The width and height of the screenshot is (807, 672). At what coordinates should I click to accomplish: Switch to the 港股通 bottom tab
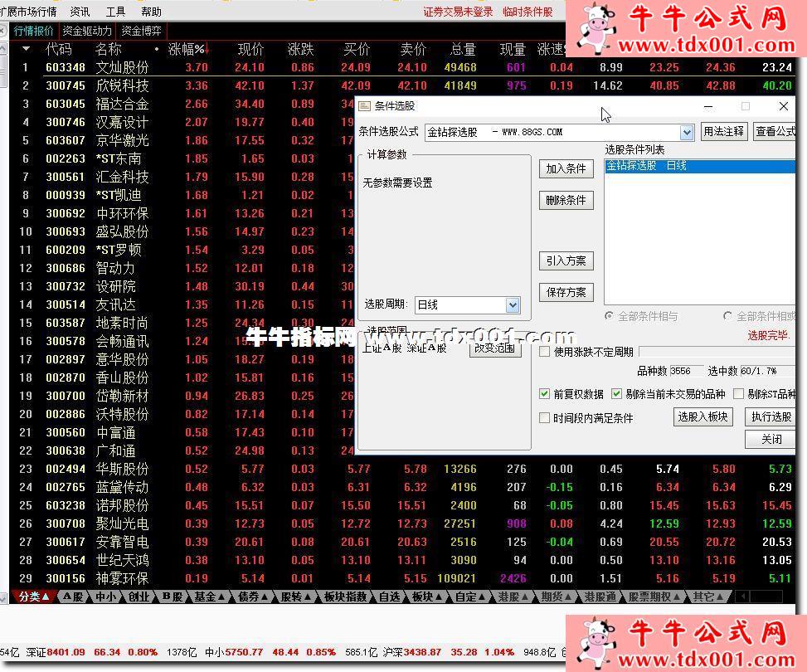coord(600,597)
